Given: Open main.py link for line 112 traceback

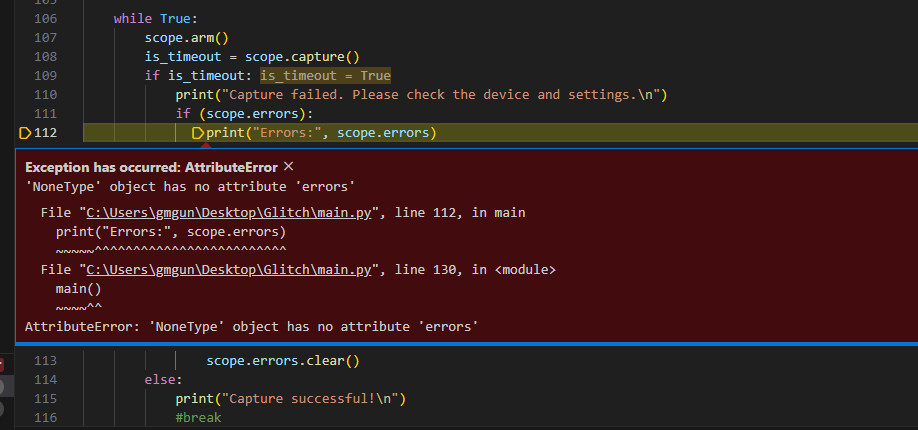Looking at the screenshot, I should [229, 213].
